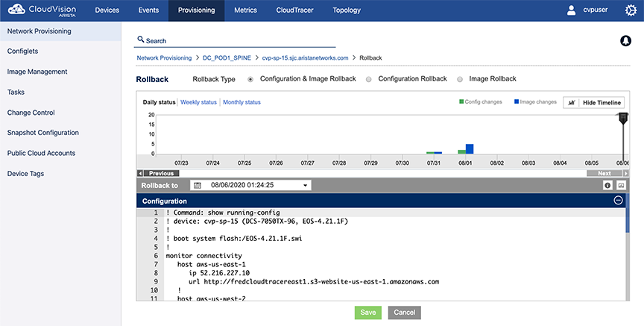The width and height of the screenshot is (644, 326).
Task: Click the blue Image changes legend swatch
Action: pos(517,101)
